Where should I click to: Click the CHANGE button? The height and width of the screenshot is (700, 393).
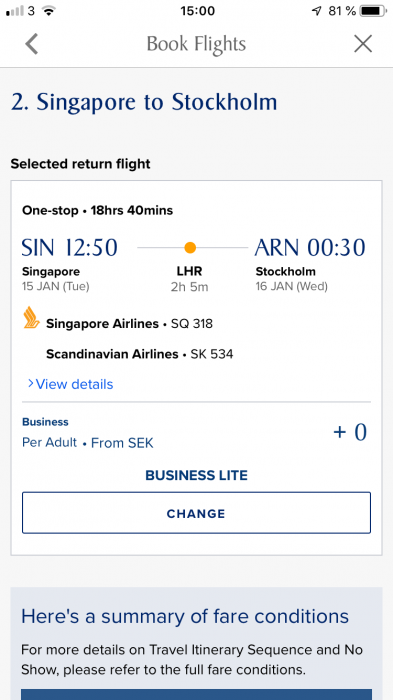click(196, 513)
